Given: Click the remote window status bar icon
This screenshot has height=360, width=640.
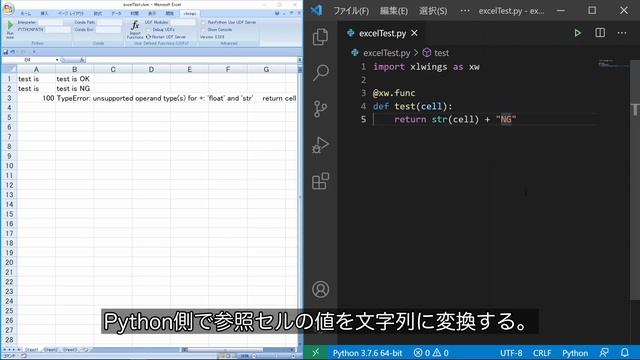Looking at the screenshot, I should pos(316,353).
